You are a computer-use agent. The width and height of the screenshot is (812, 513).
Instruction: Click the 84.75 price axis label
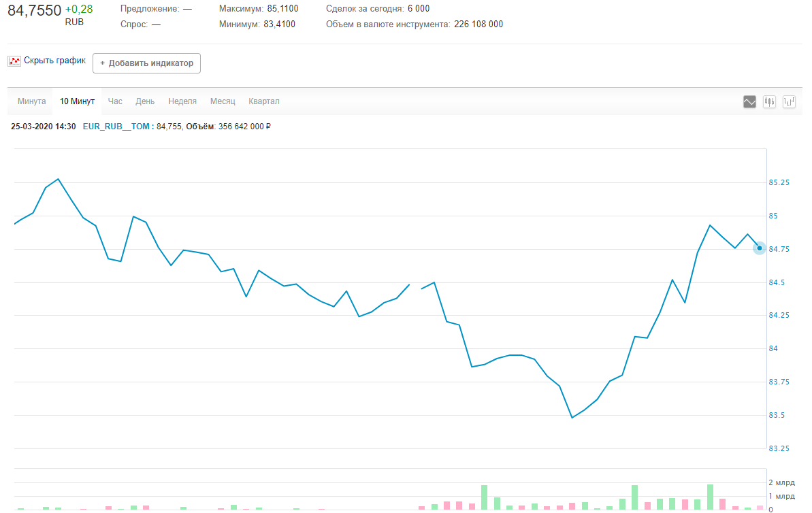point(779,250)
